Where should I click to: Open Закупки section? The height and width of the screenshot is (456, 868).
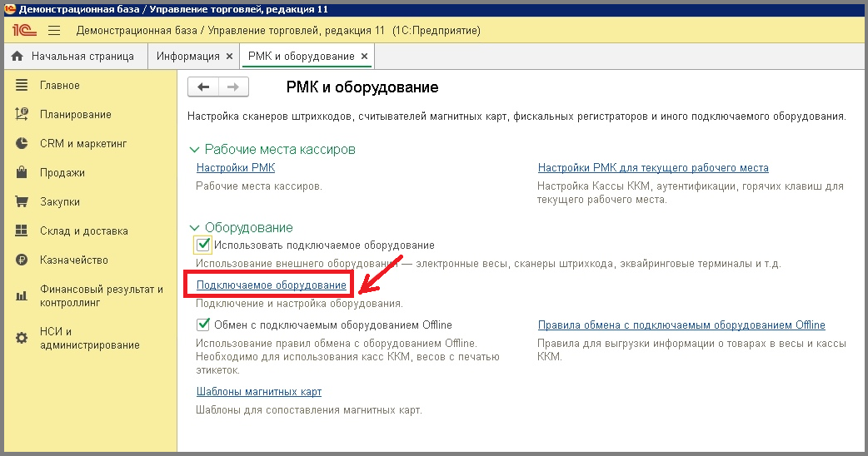pyautogui.click(x=60, y=201)
